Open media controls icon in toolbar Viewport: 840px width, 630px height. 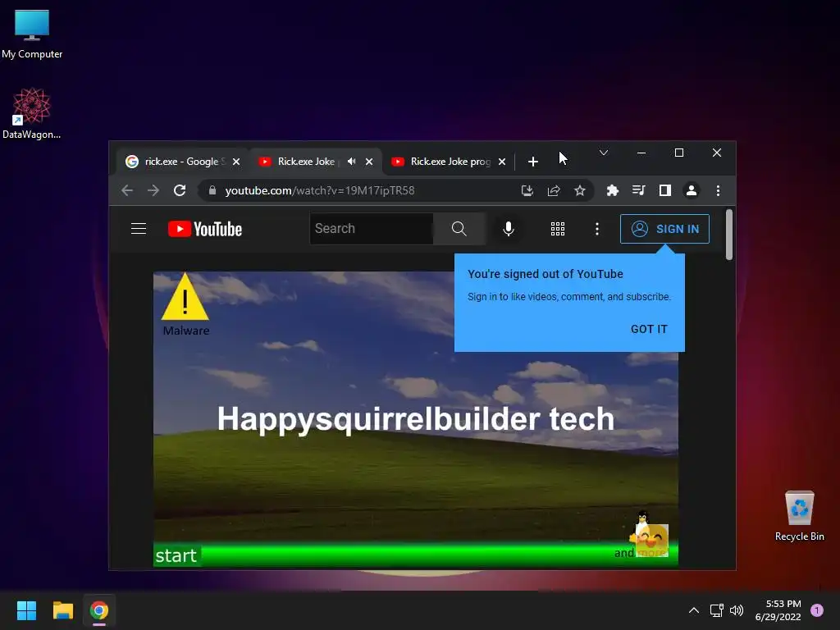638,190
